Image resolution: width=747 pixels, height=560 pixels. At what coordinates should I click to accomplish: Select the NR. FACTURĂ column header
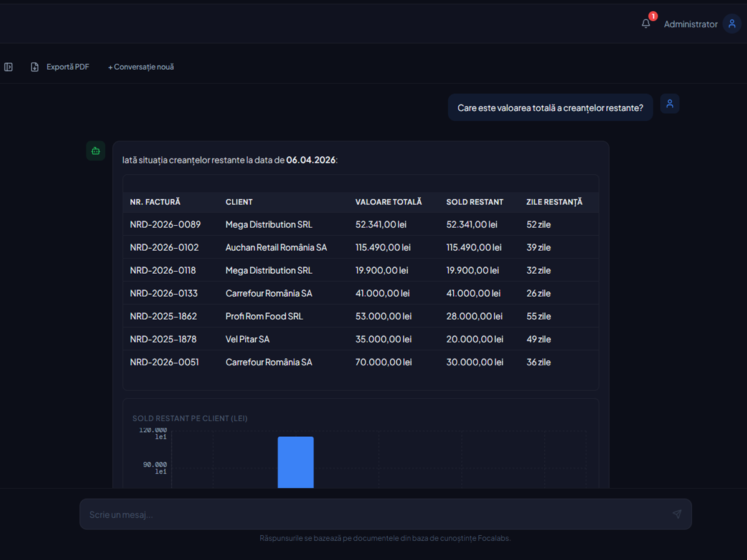(x=155, y=202)
